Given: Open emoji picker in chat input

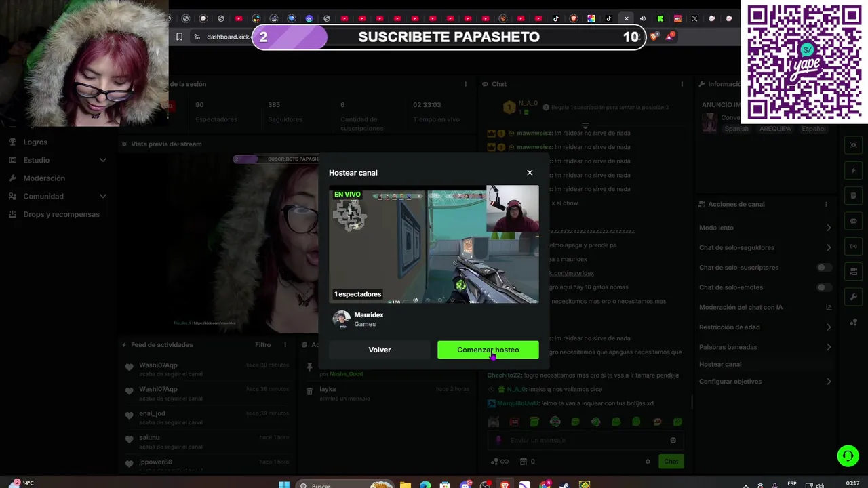Looking at the screenshot, I should pos(673,440).
